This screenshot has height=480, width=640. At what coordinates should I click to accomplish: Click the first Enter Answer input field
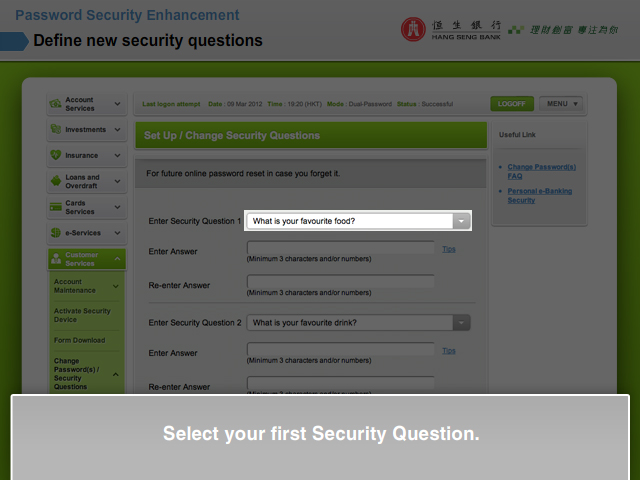[x=341, y=248]
